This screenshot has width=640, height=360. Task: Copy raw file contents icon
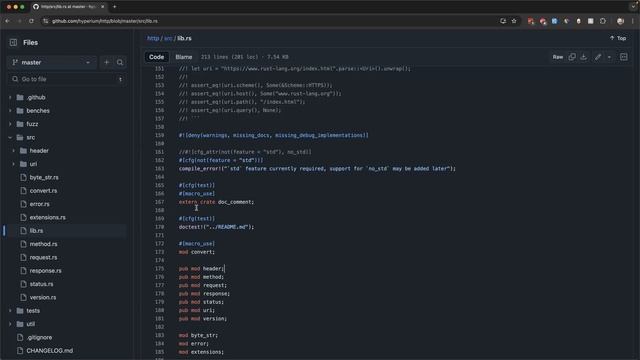(x=572, y=57)
